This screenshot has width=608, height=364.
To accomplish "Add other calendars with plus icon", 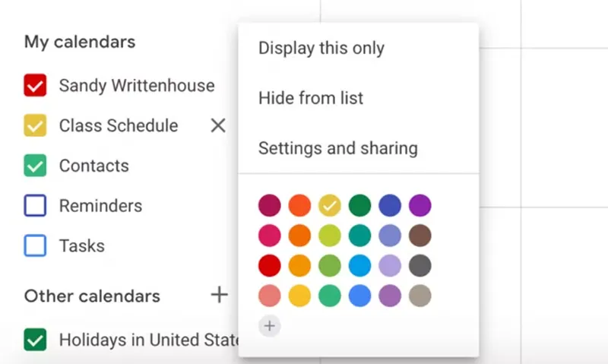I will tap(219, 295).
